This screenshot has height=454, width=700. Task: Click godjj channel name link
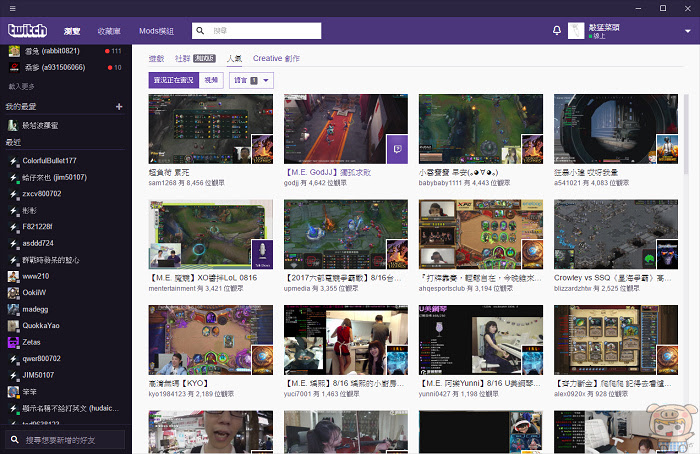coord(290,183)
